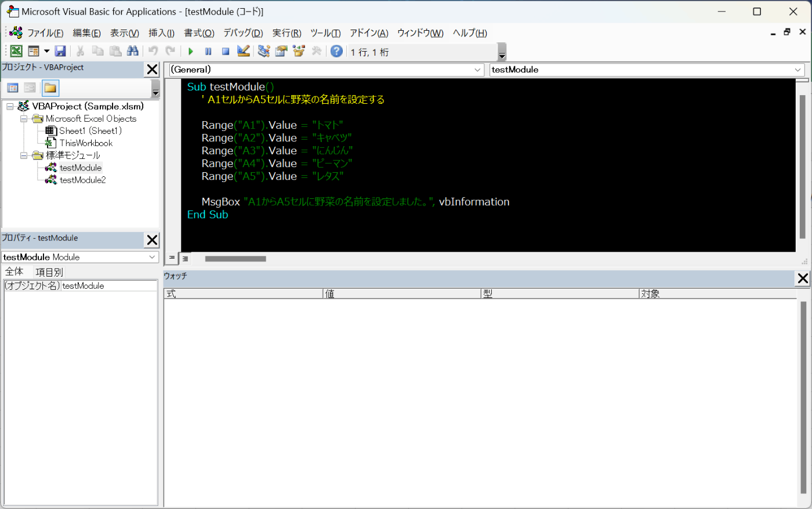Open Find with the binoculars icon

click(x=133, y=52)
